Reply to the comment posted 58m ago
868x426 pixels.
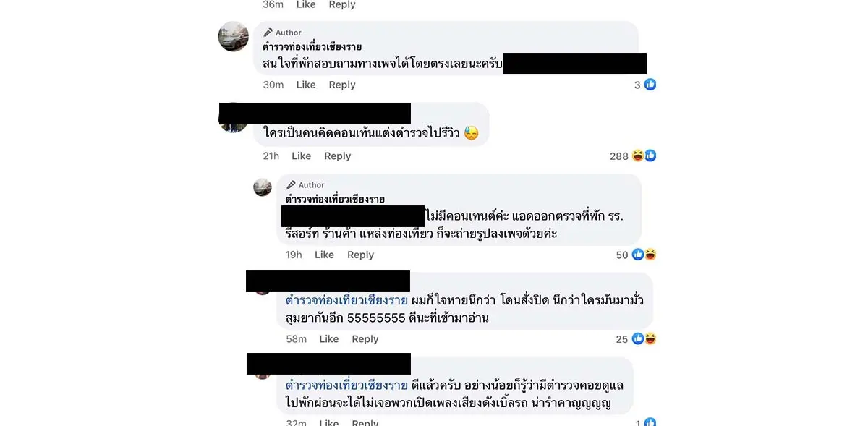(x=365, y=338)
